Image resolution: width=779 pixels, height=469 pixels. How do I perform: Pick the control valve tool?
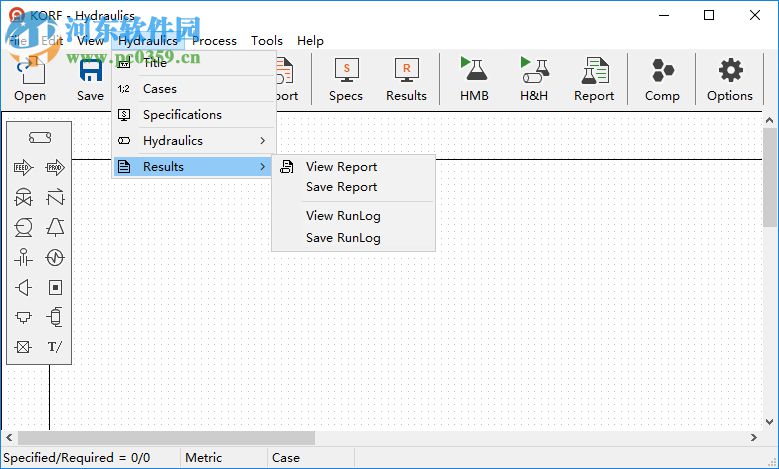coord(23,197)
